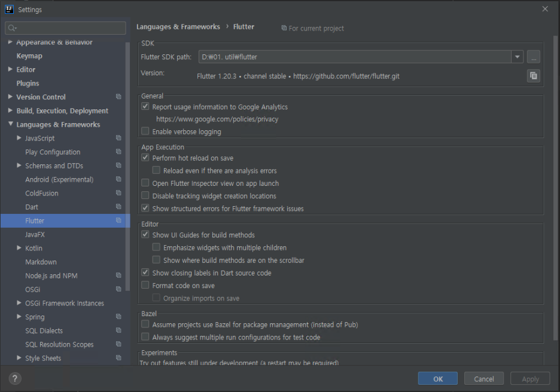Expand the Style Sheets node arrow

tap(19, 358)
